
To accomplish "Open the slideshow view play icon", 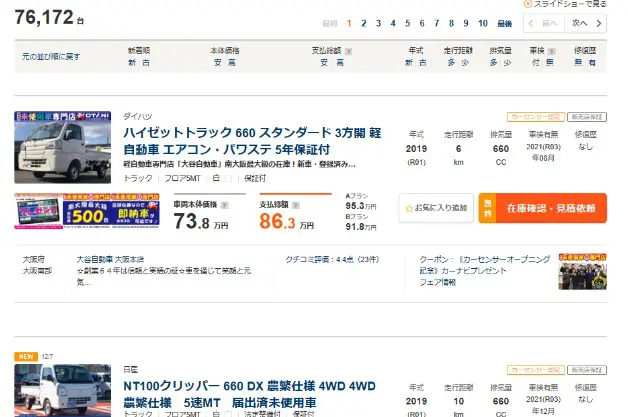I will [527, 4].
